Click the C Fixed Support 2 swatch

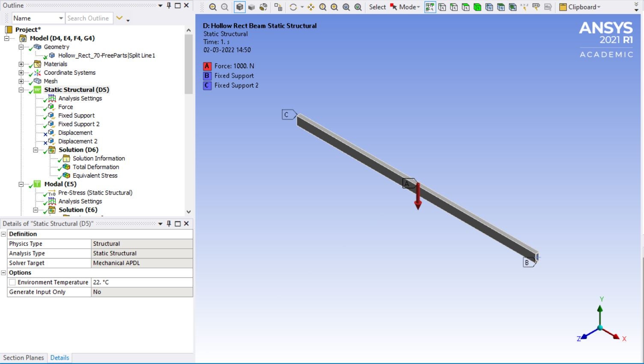click(207, 85)
